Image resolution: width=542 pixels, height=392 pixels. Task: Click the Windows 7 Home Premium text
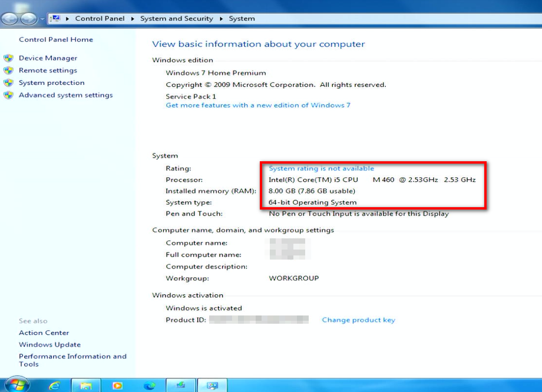[x=216, y=73]
